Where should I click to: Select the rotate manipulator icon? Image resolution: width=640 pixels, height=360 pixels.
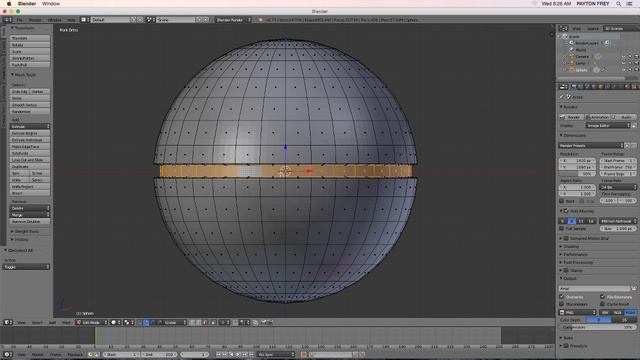tap(153, 322)
